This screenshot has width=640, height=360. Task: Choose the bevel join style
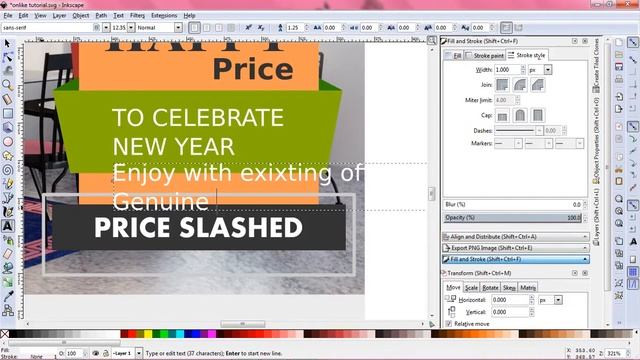click(x=538, y=85)
